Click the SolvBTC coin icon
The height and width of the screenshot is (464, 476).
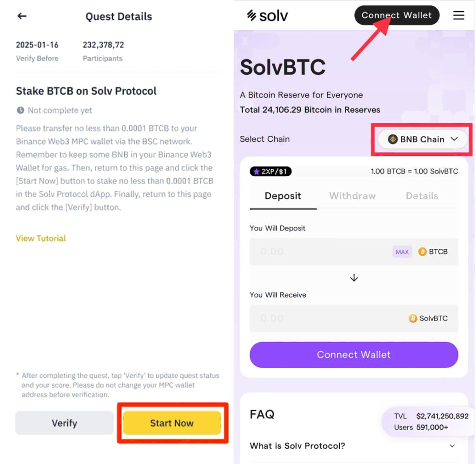click(413, 318)
